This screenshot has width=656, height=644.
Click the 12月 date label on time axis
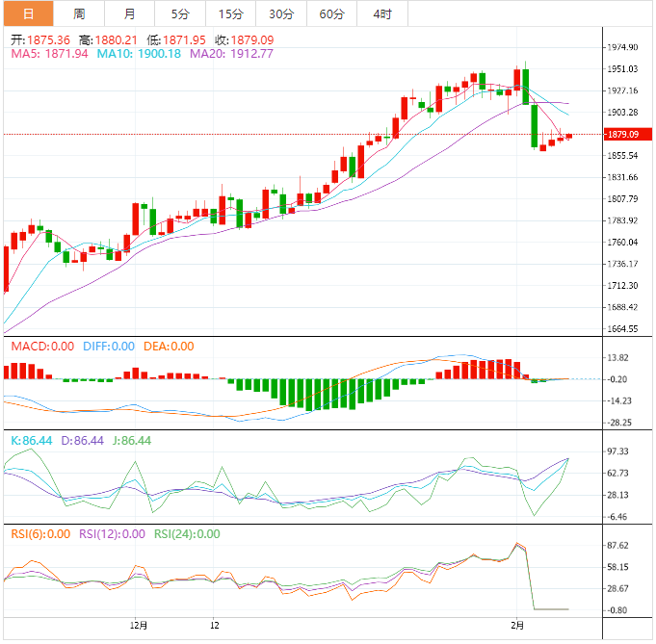139,627
